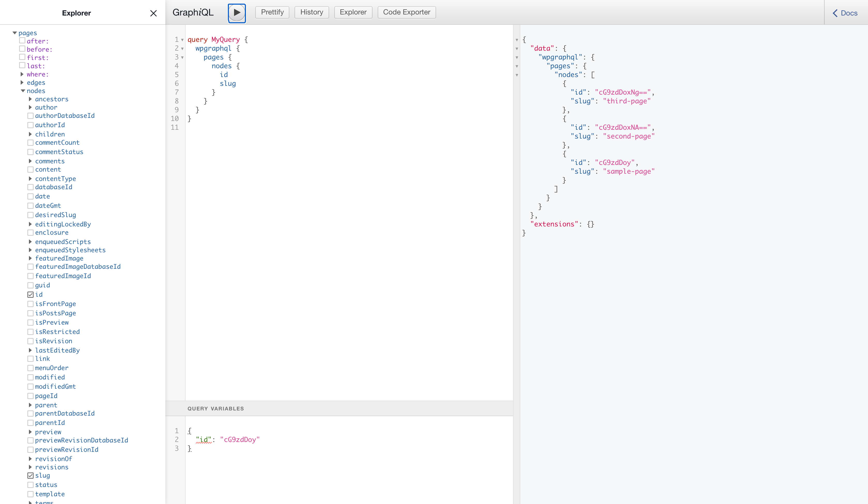Viewport: 868px width, 504px height.
Task: Tick the "first:" argument checkbox
Action: [22, 57]
